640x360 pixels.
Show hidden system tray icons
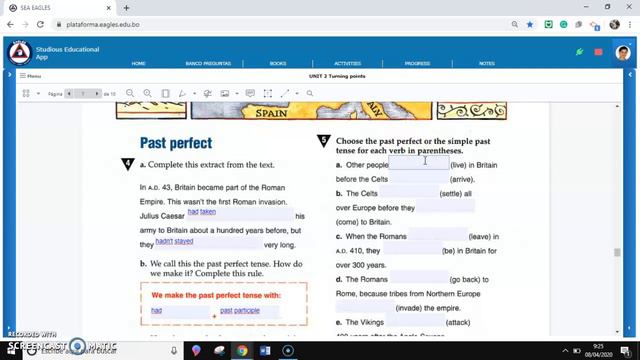click(x=565, y=351)
